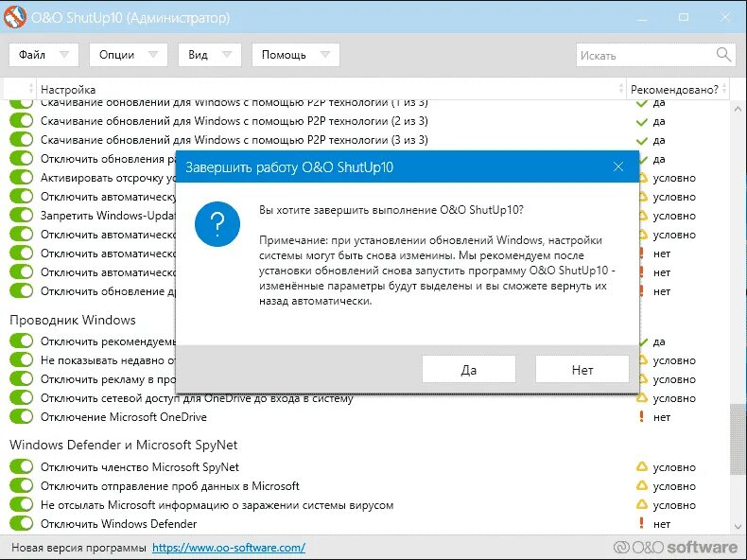Viewport: 747px width, 560px height.
Task: Click sort arrows icon of Настройка column
Action: click(x=620, y=89)
